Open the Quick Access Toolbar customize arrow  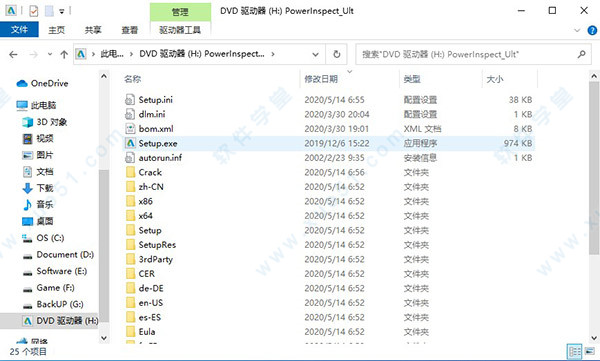click(62, 11)
